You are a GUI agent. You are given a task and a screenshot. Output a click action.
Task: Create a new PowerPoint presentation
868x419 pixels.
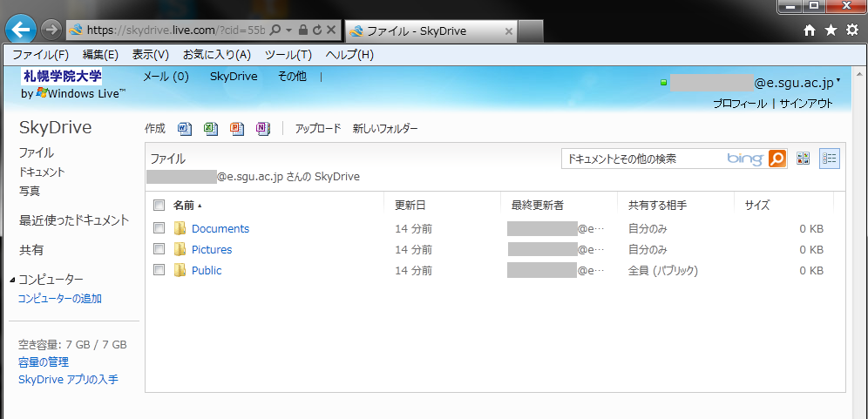pyautogui.click(x=237, y=128)
